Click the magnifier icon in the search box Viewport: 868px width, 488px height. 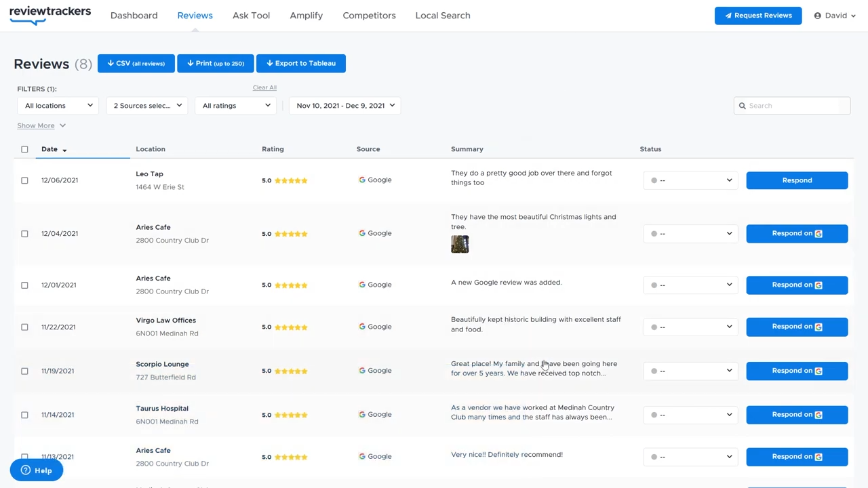(743, 106)
